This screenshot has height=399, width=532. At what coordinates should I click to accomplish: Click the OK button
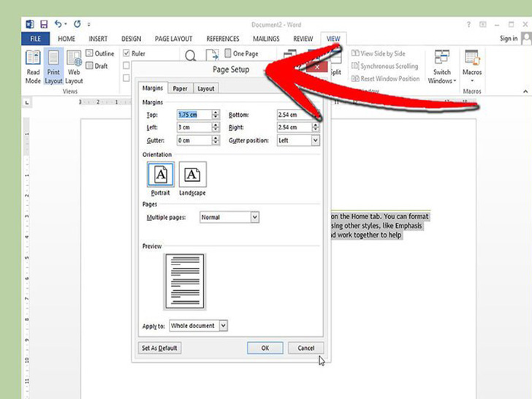tap(265, 348)
